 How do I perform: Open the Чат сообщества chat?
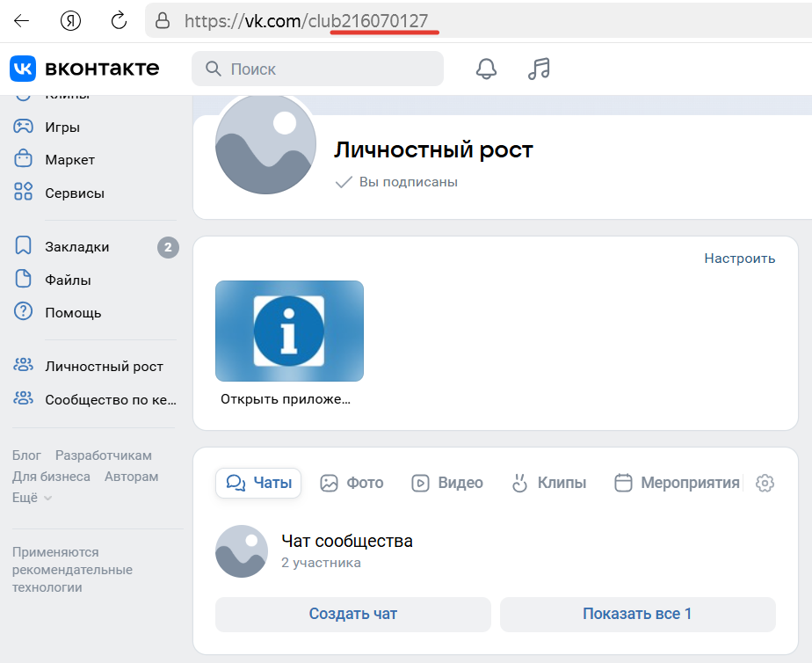[347, 542]
